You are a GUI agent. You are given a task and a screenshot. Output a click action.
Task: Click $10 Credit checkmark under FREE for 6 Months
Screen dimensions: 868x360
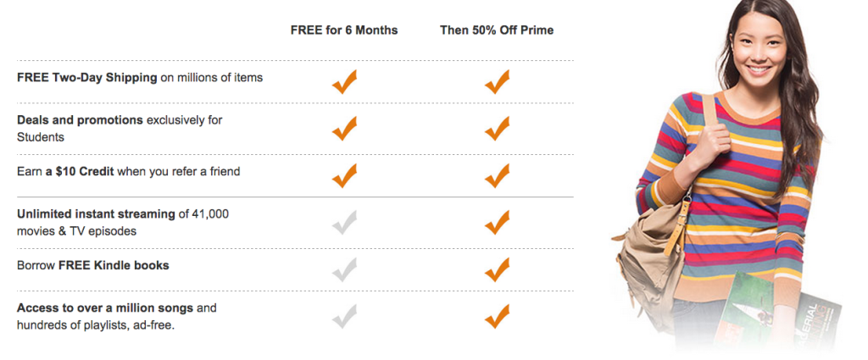point(344,176)
